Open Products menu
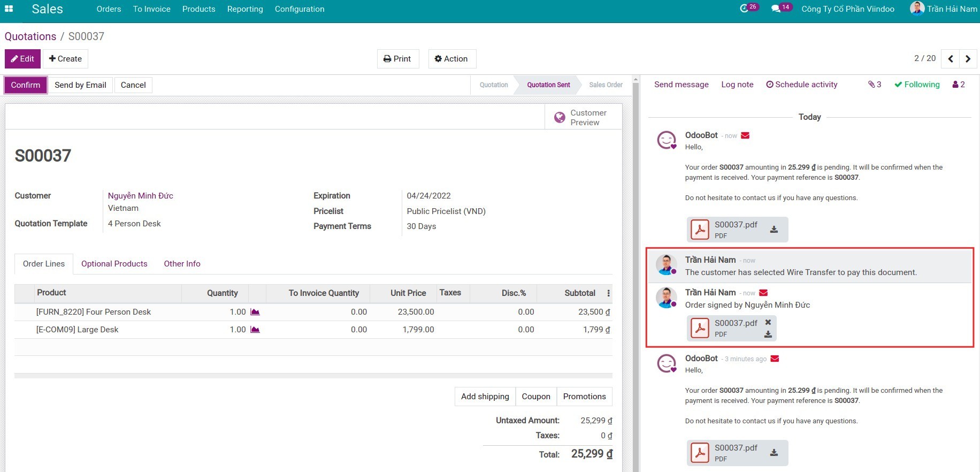 [x=198, y=9]
